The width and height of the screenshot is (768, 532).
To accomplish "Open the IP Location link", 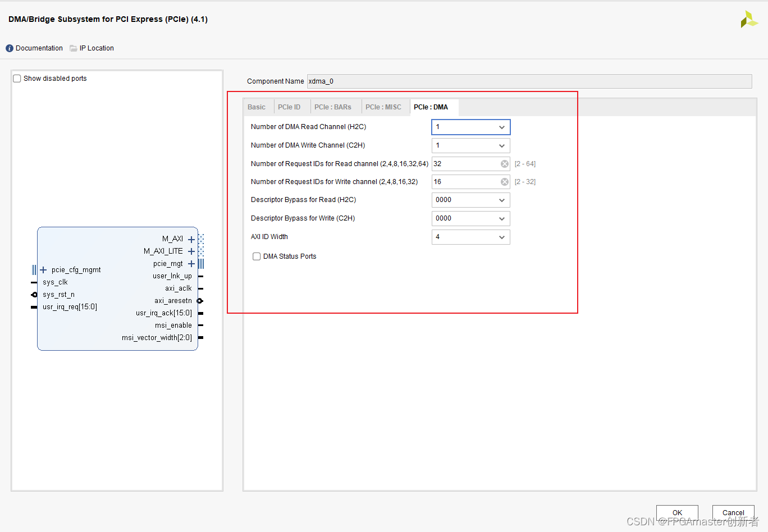I will pyautogui.click(x=97, y=48).
